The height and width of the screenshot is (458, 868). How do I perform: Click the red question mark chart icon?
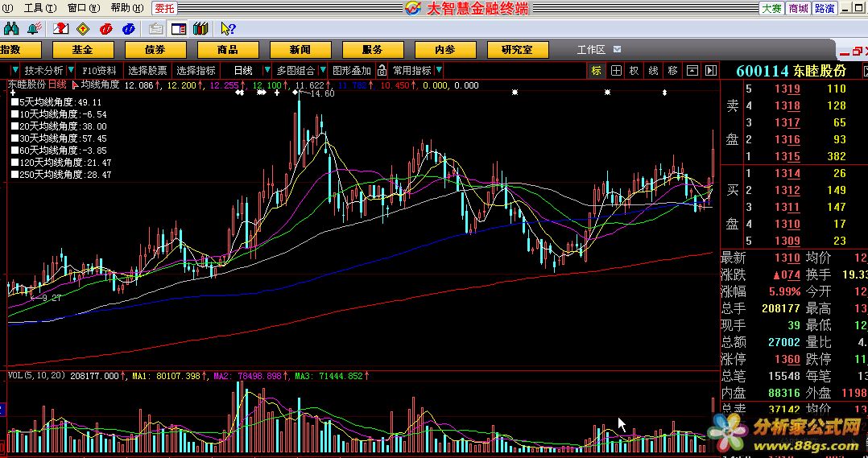coord(61,28)
